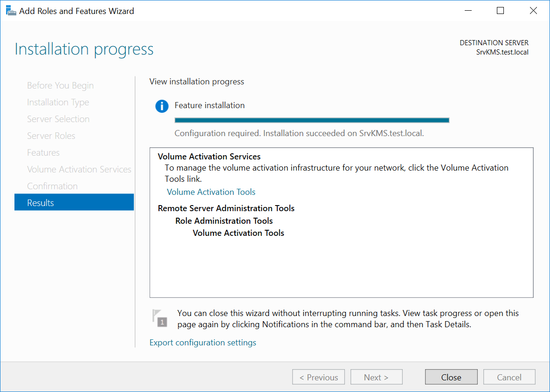Open the Server Selection step
The height and width of the screenshot is (392, 550).
[58, 119]
